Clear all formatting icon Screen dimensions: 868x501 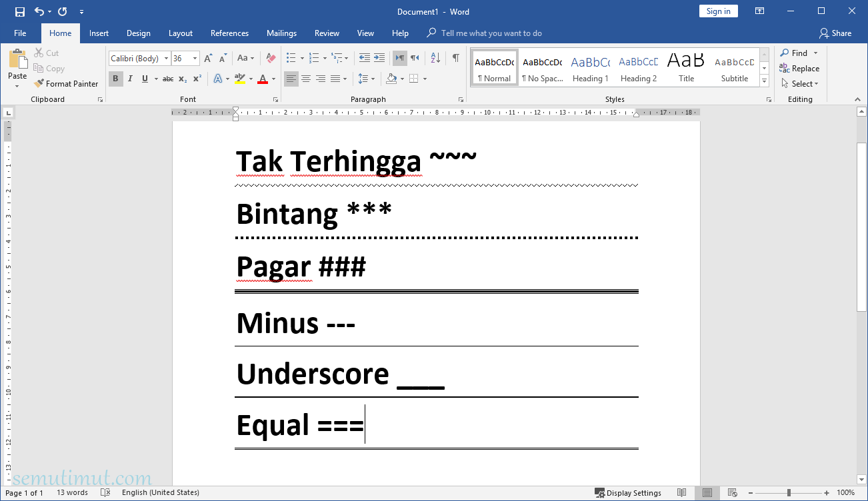[270, 59]
